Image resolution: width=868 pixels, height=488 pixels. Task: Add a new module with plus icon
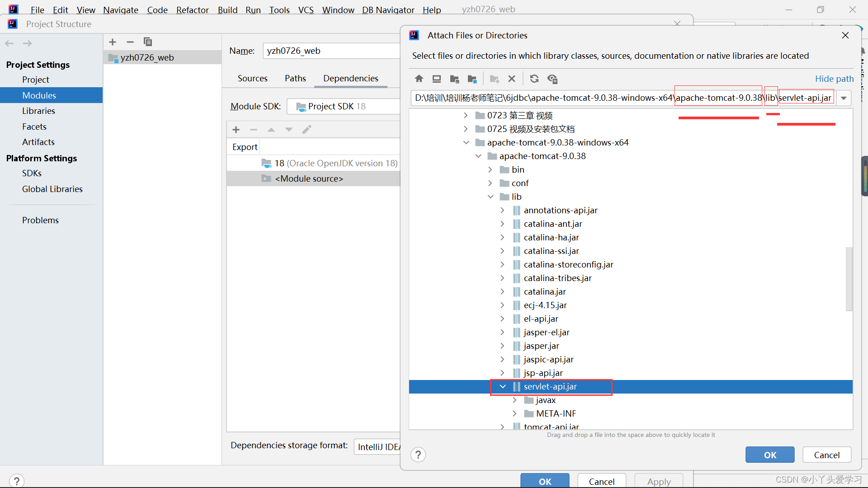click(x=113, y=42)
